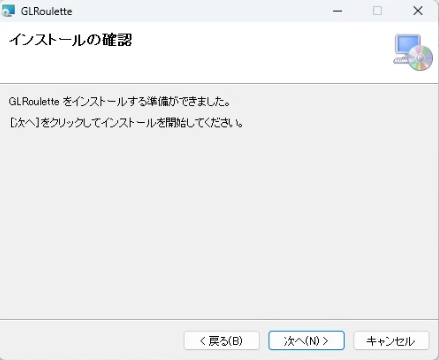This screenshot has height=360, width=439.
Task: Go back with the 戻る(B) button
Action: click(222, 341)
